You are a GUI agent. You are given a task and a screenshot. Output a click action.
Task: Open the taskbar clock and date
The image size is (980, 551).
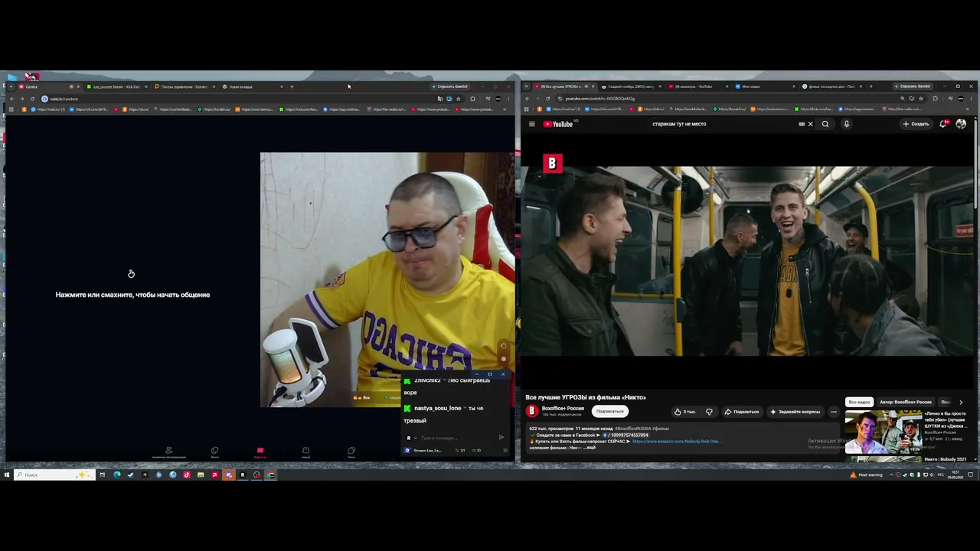(957, 475)
